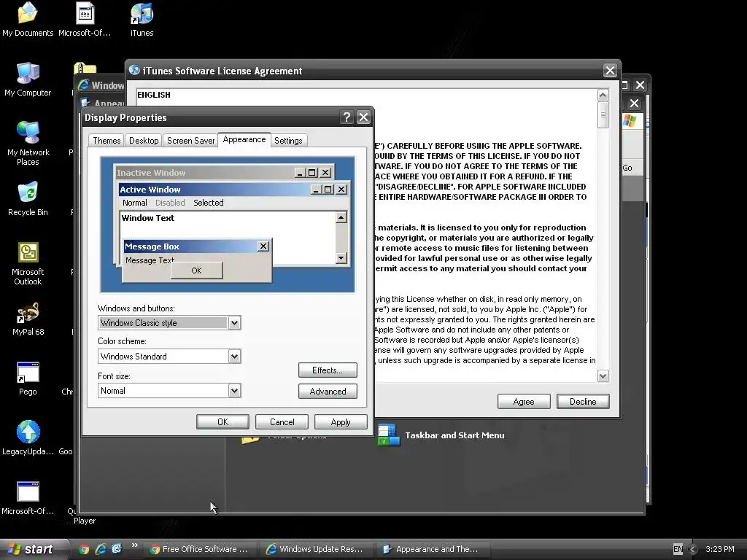Click iTunes license scrollbar down arrow
Viewport: 747px width, 560px height.
point(603,376)
